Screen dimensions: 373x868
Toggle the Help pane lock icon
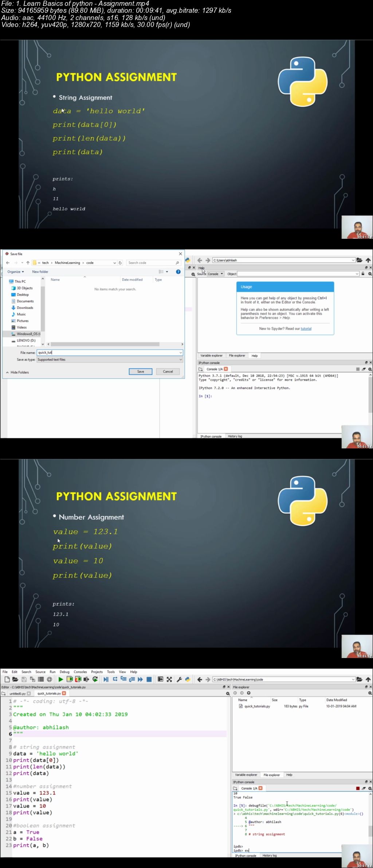point(363,274)
